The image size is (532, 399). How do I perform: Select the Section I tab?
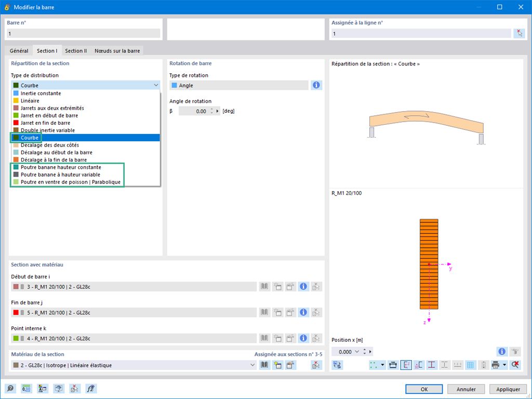(47, 50)
